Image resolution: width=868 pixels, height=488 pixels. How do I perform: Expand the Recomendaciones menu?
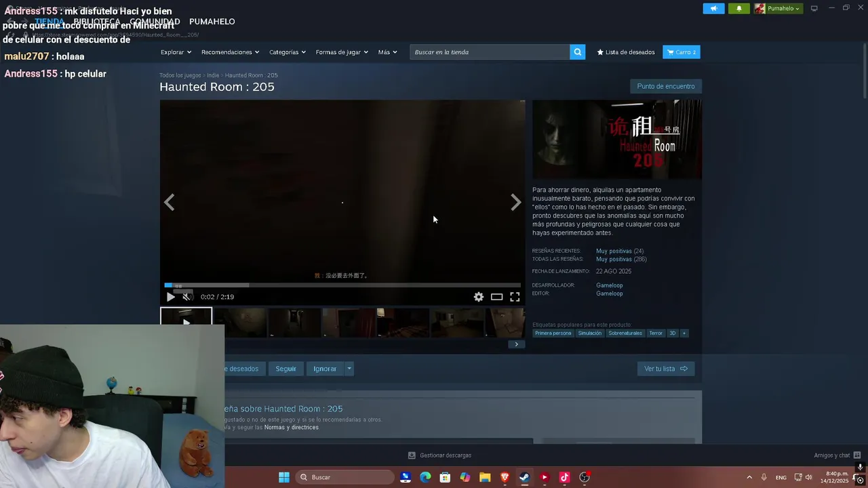[x=230, y=52]
